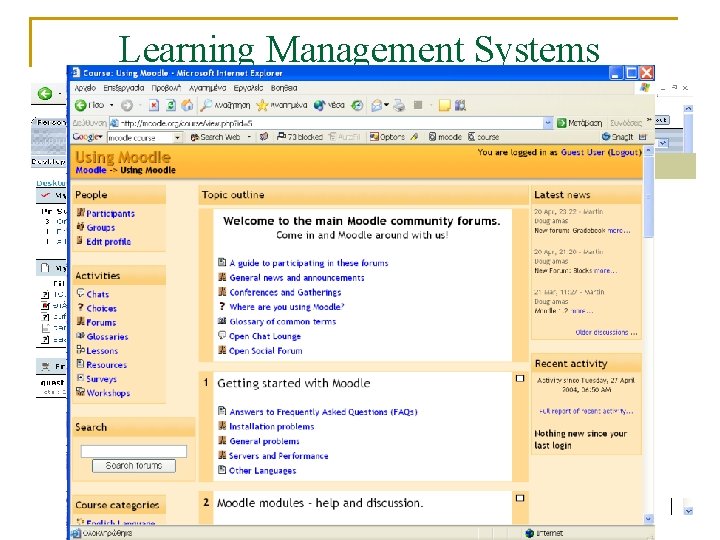
Task: Expand the Search Web dropdown arrow
Action: click(249, 137)
